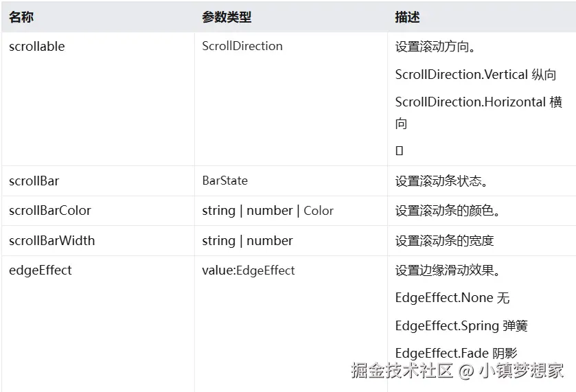The image size is (576, 392).
Task: Click the 设置滚动条状态 description
Action: click(441, 181)
